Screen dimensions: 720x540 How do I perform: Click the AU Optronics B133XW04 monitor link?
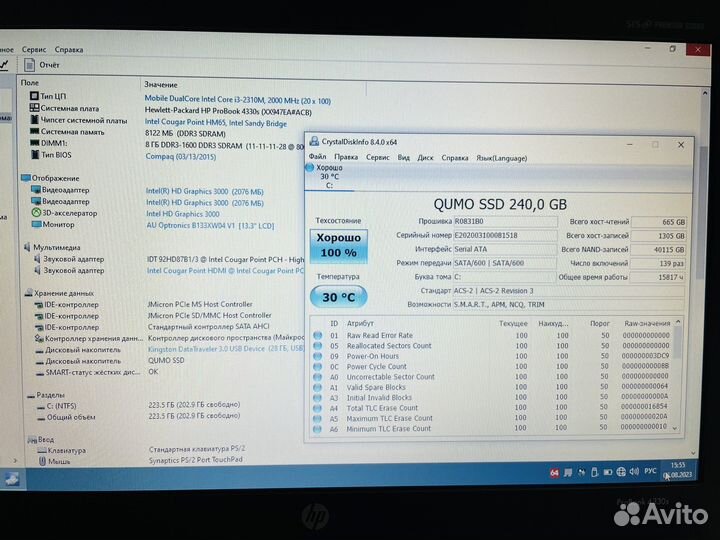click(210, 225)
